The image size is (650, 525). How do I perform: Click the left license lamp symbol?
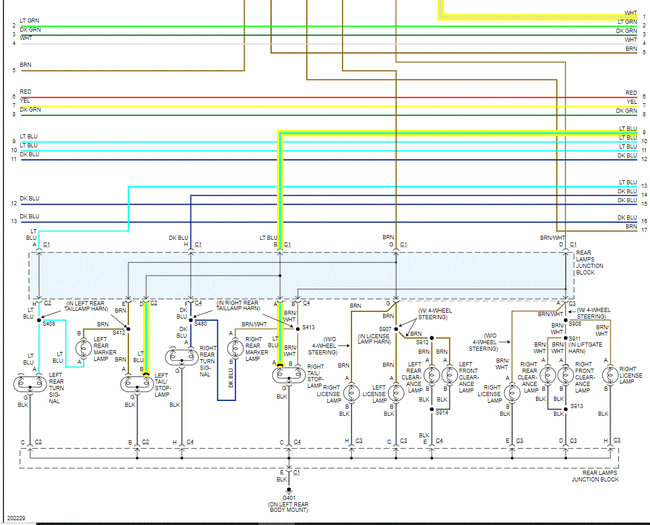[396, 393]
